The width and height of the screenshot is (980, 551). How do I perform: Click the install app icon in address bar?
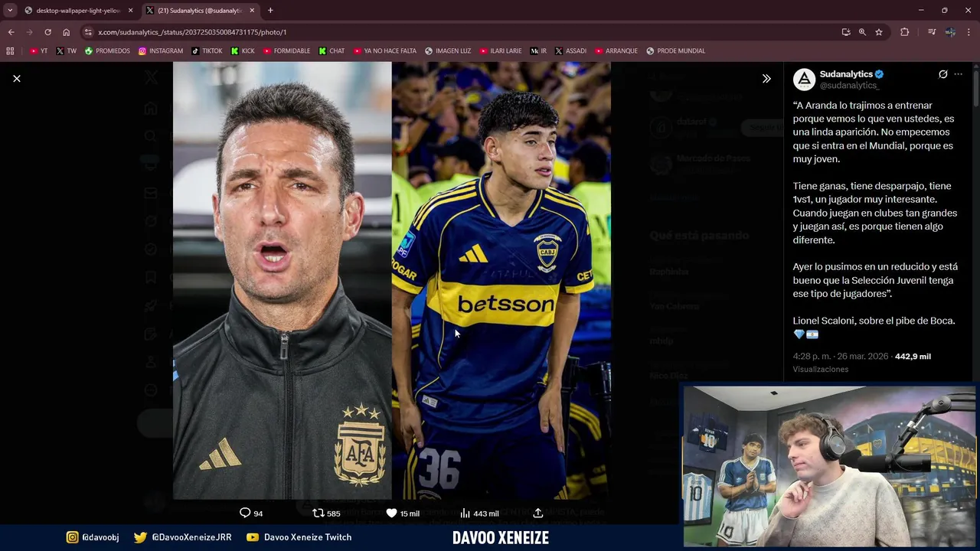(x=845, y=32)
